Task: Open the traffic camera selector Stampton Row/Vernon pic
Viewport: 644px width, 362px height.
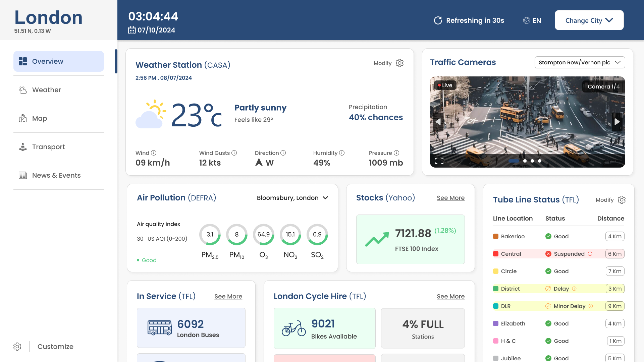Action: [580, 62]
